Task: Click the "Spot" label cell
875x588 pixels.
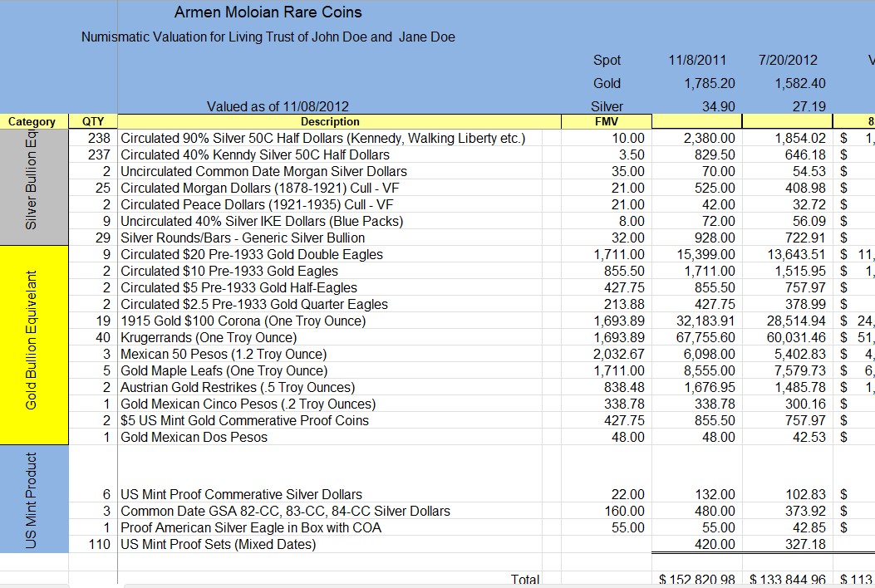Action: click(606, 60)
